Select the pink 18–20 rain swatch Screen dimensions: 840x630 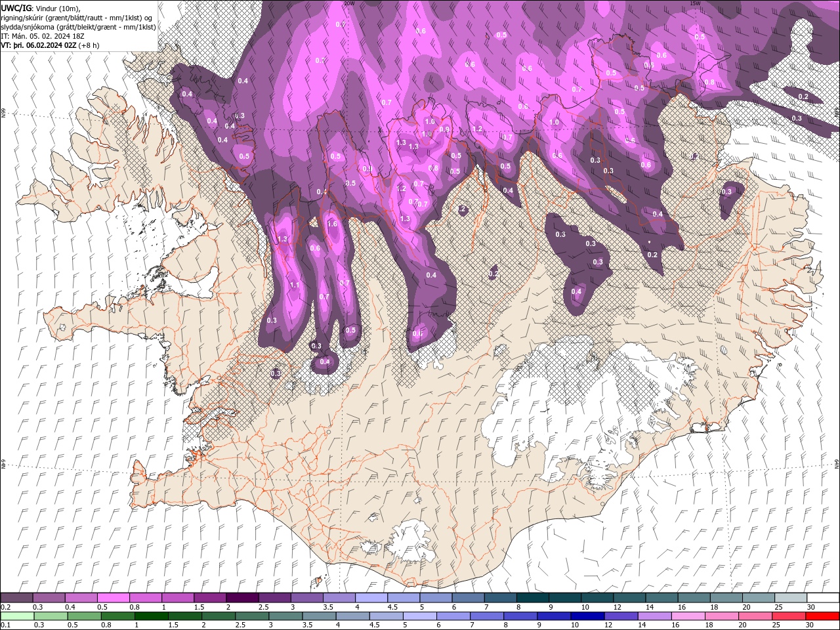point(721,616)
